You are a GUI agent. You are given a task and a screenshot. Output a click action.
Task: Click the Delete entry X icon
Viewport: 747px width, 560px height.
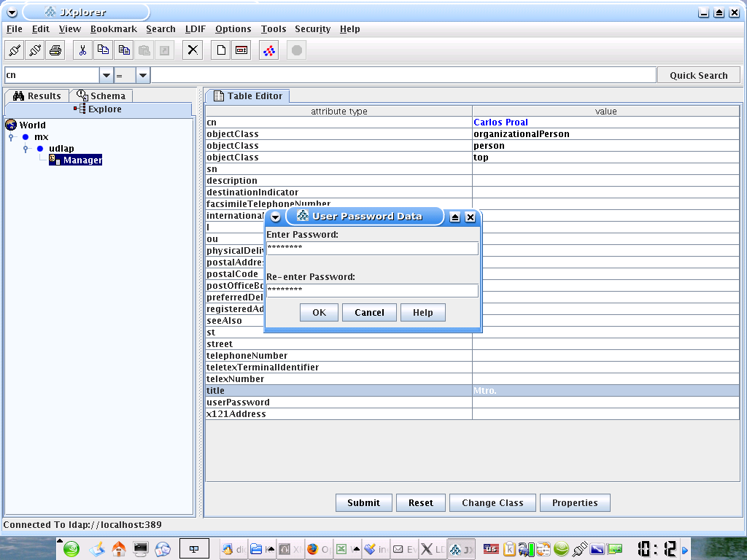click(x=193, y=50)
